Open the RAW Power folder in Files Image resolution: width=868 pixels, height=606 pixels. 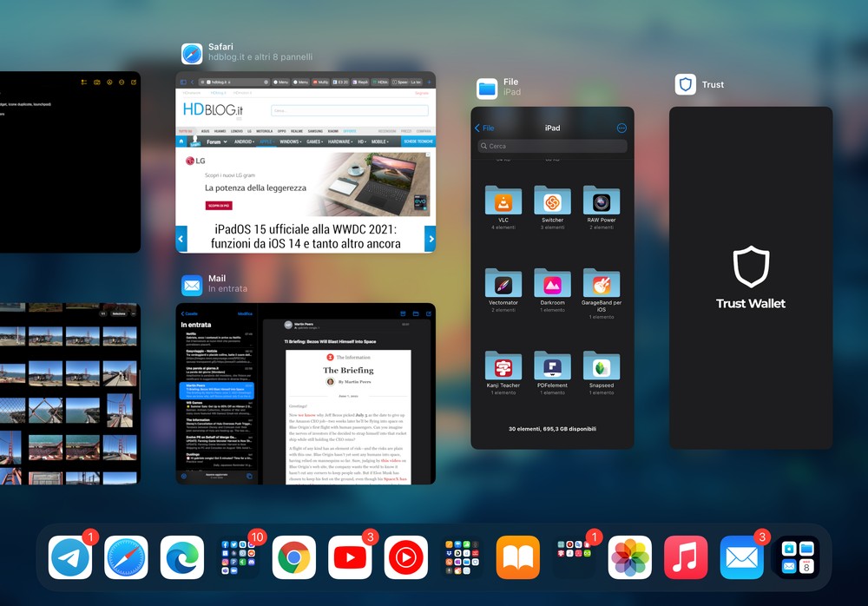[x=602, y=207]
